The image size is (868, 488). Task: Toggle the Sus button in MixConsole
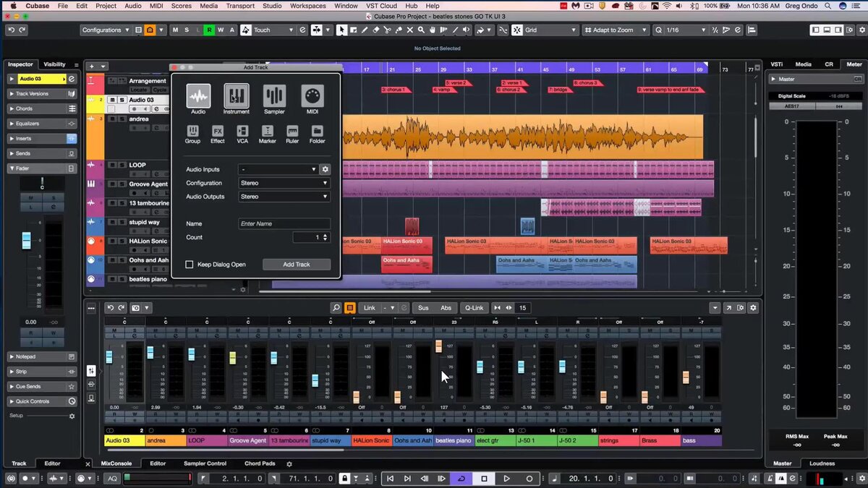tap(423, 308)
